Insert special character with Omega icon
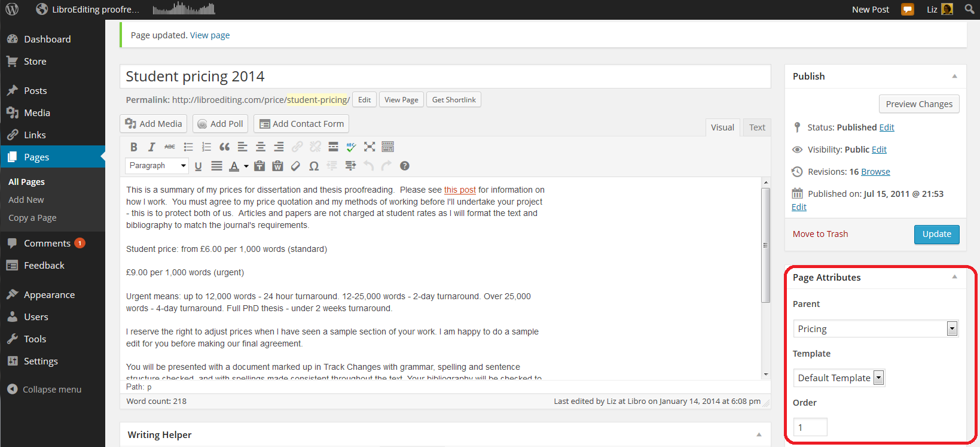The width and height of the screenshot is (980, 447). (x=314, y=166)
